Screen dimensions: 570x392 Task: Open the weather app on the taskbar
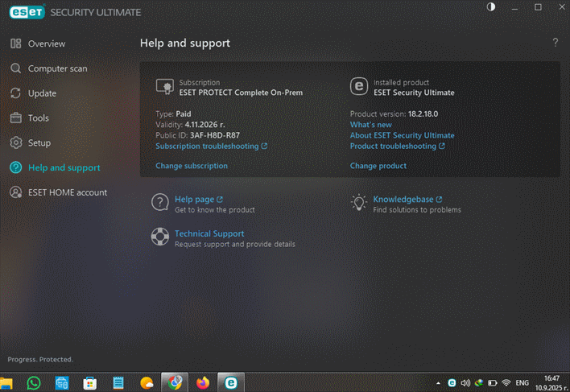point(147,383)
